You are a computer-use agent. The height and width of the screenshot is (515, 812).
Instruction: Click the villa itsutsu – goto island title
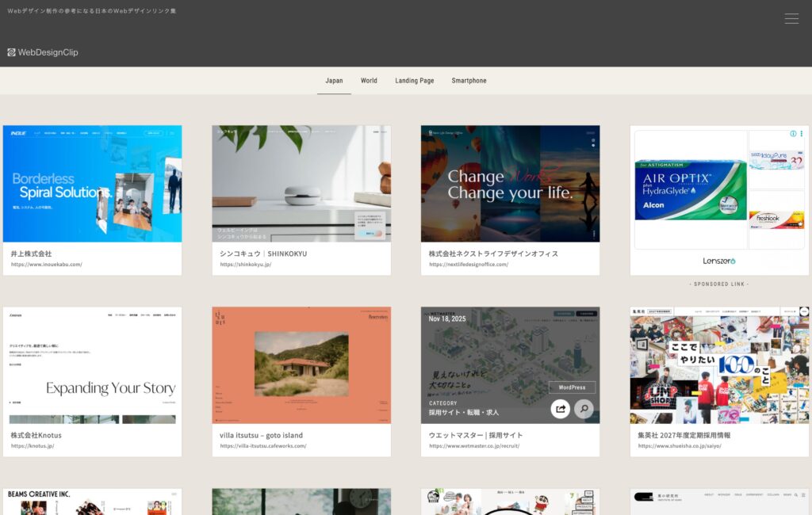(x=261, y=435)
